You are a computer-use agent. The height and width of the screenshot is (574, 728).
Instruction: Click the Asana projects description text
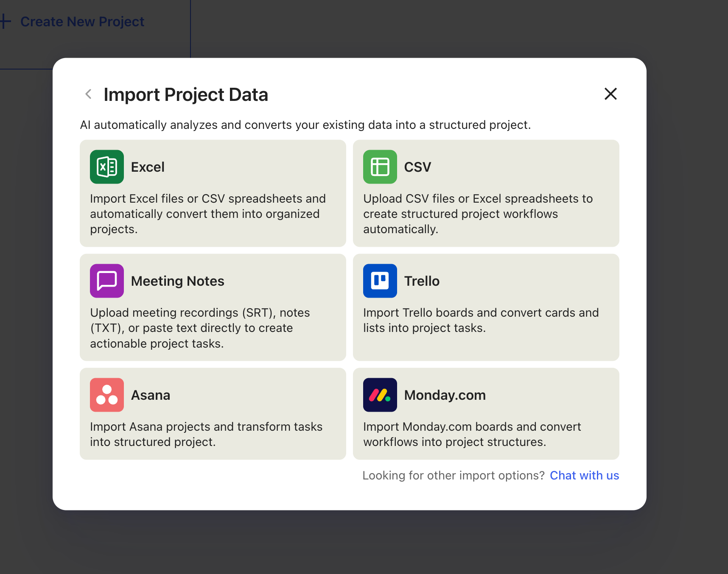tap(206, 434)
